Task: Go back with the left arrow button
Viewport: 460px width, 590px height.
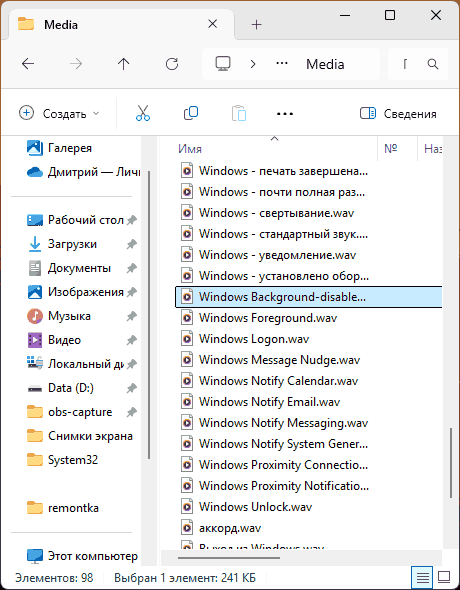Action: tap(28, 64)
